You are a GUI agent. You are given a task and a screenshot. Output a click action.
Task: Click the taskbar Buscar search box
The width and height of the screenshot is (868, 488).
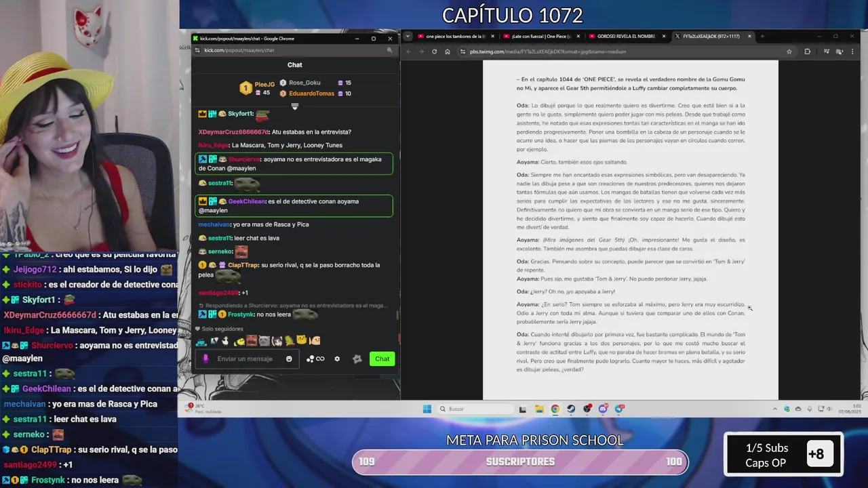[x=475, y=409]
